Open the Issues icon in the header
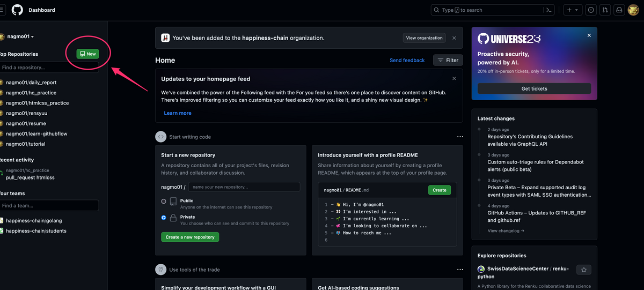This screenshot has width=644, height=290. click(x=591, y=10)
